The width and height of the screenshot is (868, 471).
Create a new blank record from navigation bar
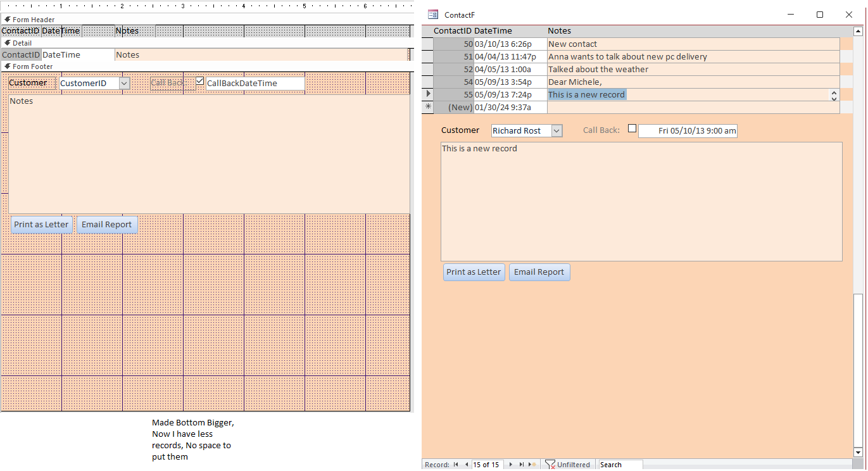coord(532,465)
